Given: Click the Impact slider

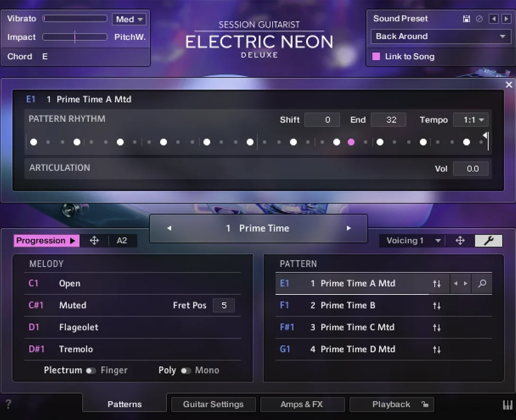Looking at the screenshot, I should point(75,37).
